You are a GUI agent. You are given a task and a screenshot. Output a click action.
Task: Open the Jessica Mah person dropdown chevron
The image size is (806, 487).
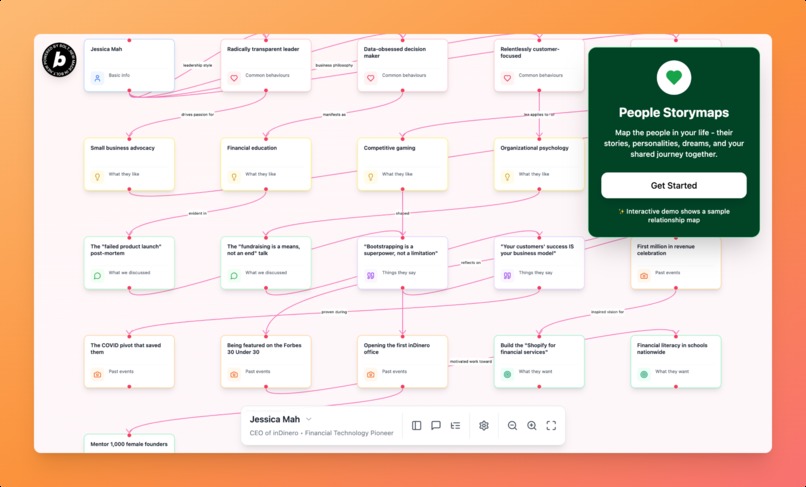coord(308,419)
